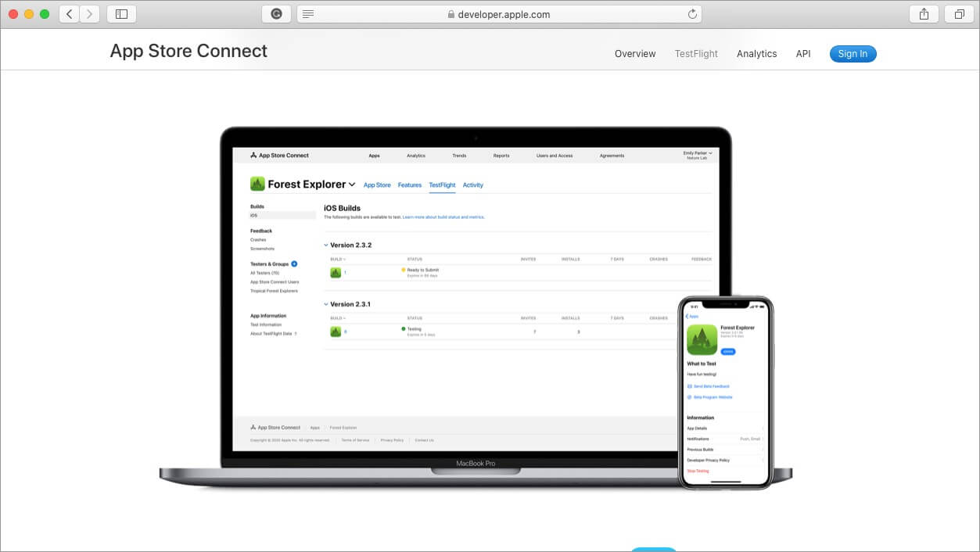Go back to the previous page

70,14
